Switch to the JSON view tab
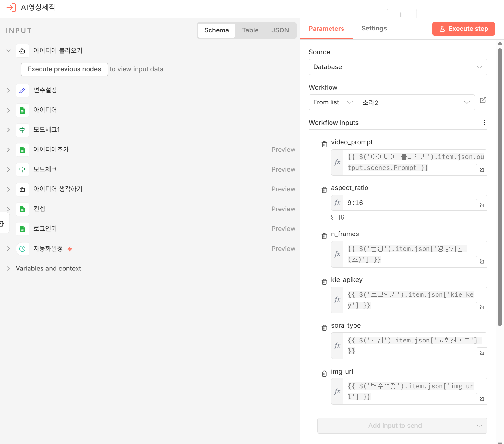Screen dimensions: 504x444 click(x=280, y=30)
